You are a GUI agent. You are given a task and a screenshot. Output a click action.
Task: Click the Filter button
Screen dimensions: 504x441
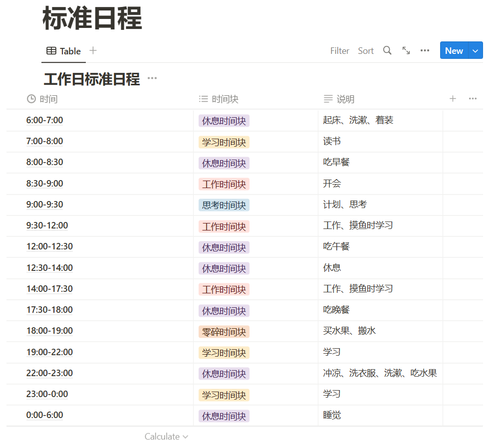pyautogui.click(x=339, y=51)
